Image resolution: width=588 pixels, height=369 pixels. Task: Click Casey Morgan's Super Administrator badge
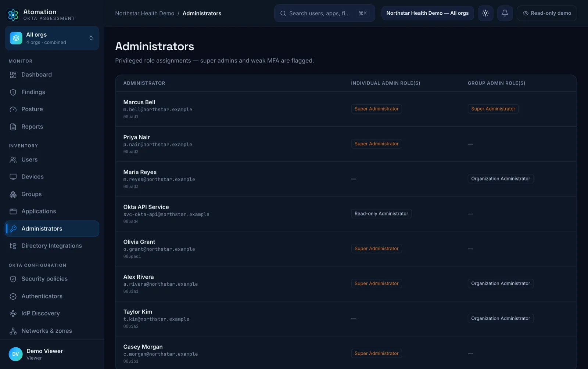click(x=376, y=353)
